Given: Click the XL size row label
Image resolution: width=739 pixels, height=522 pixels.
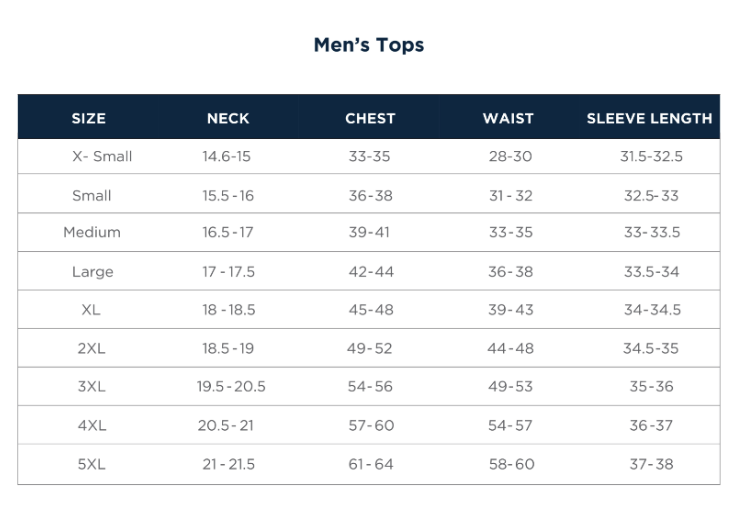Looking at the screenshot, I should (x=91, y=310).
